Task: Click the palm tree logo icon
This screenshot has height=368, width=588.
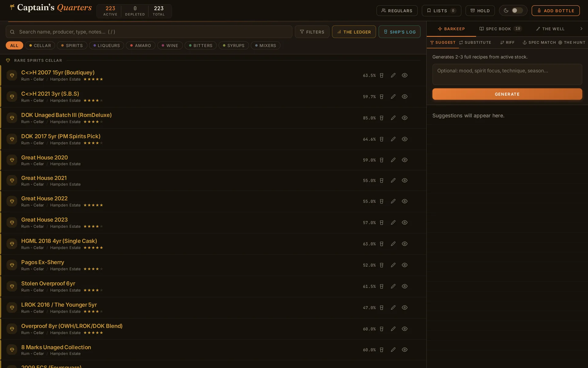Action: click(12, 7)
